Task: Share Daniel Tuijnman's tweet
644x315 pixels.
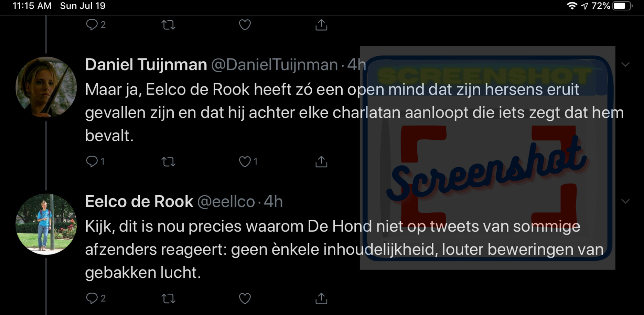Action: click(x=321, y=162)
